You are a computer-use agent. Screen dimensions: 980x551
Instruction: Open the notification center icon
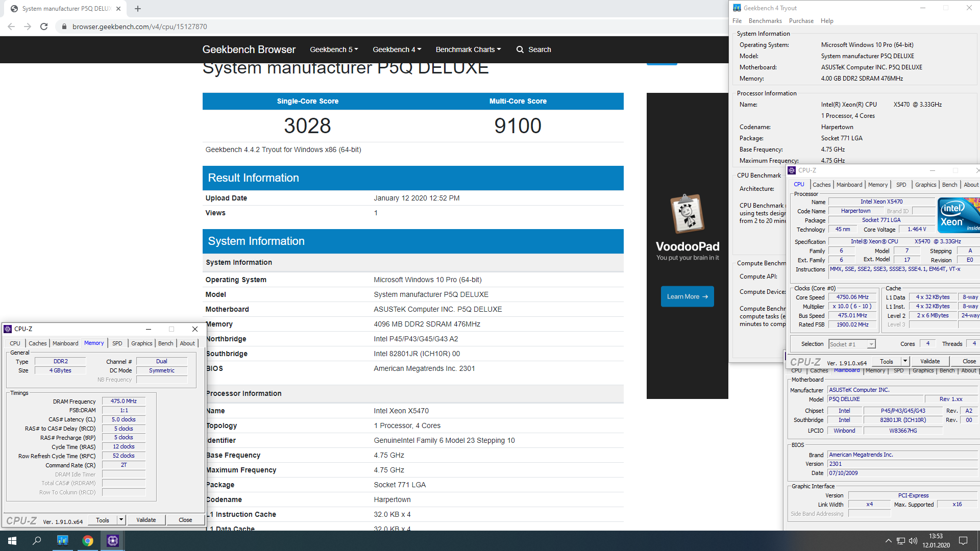(963, 541)
